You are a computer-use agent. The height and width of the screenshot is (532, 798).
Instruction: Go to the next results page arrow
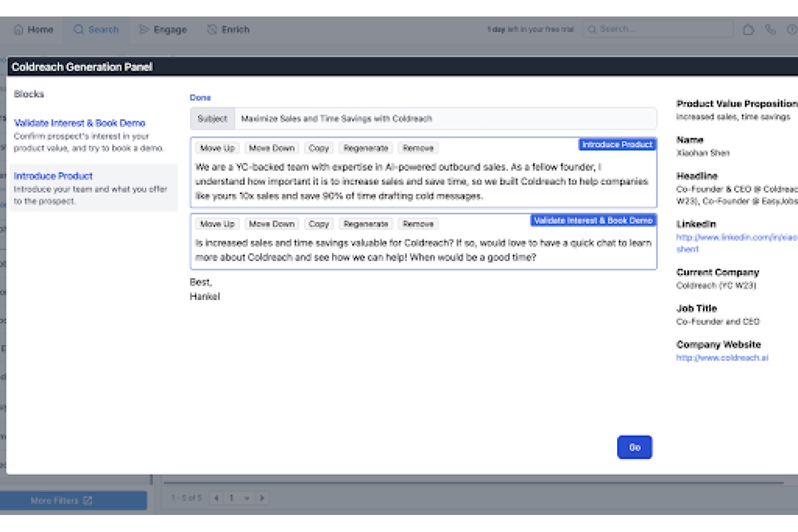click(x=262, y=498)
